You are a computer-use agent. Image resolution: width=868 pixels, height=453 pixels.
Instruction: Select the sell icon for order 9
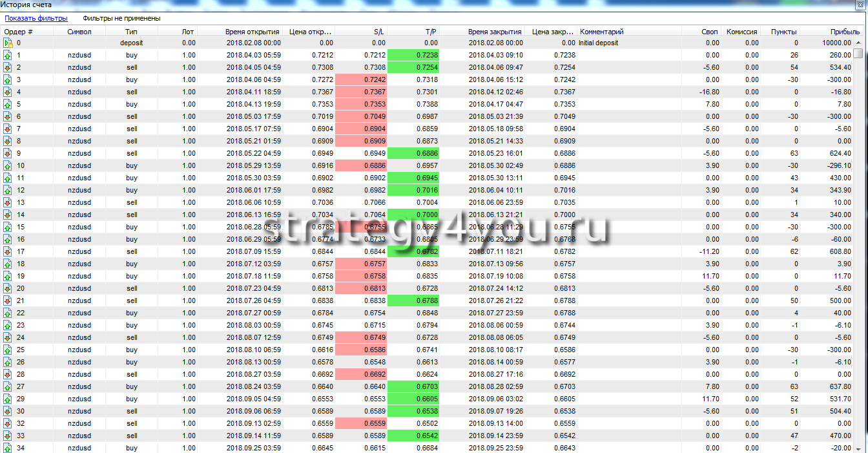click(8, 154)
